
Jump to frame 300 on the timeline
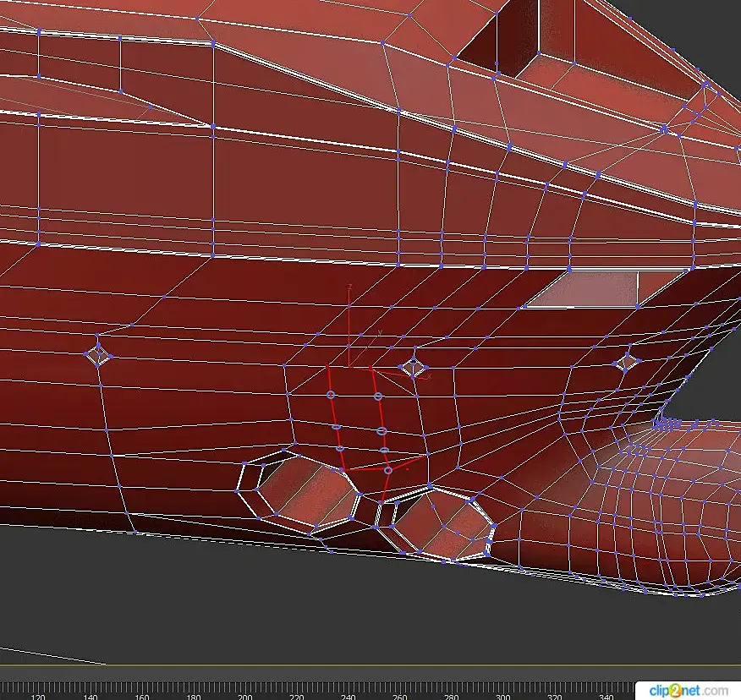(502, 697)
